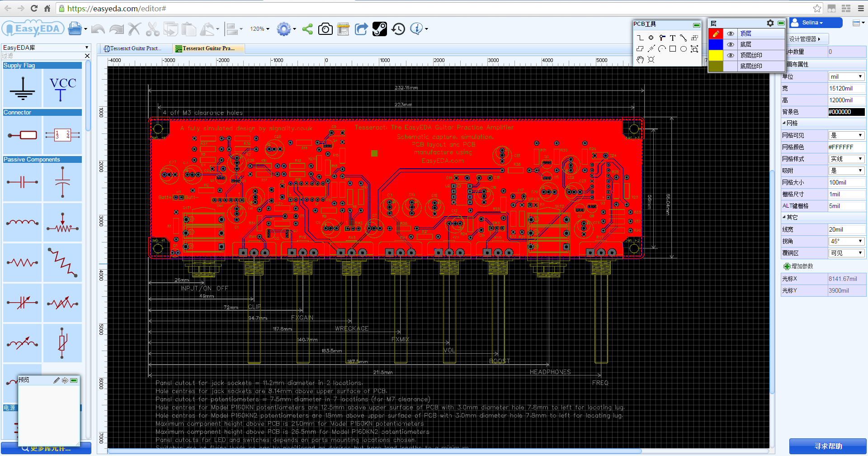Viewport: 868px width, 456px height.
Task: Toggle visibility of 底层 (bottom layer)
Action: pyautogui.click(x=730, y=45)
